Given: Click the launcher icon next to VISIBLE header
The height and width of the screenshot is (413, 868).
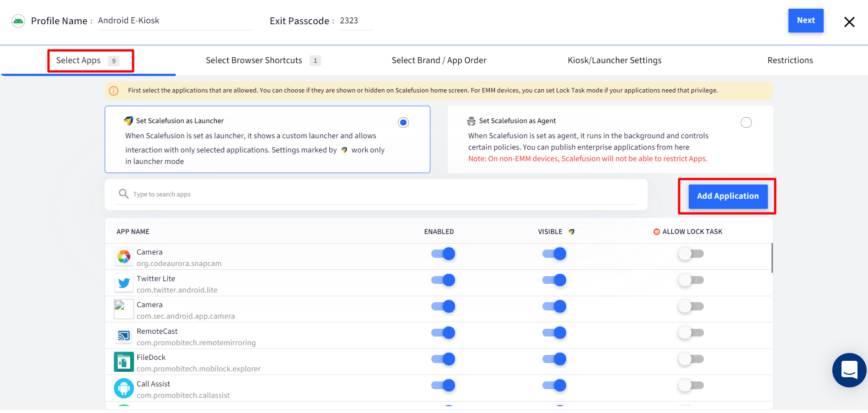Looking at the screenshot, I should coord(571,232).
